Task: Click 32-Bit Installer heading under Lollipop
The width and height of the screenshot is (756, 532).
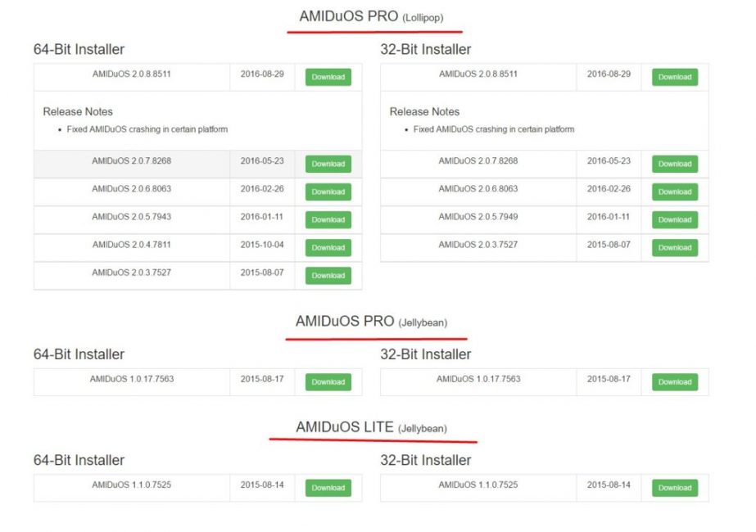Action: tap(425, 50)
